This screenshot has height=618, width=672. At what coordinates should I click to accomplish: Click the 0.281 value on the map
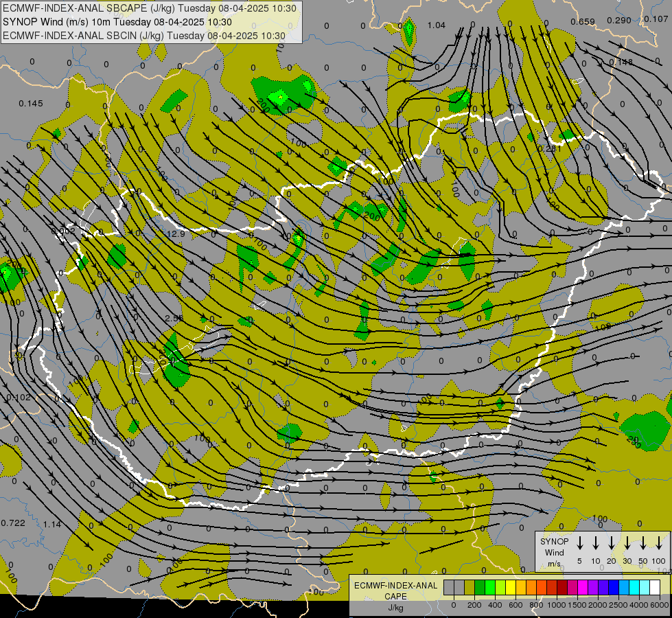tap(550, 149)
